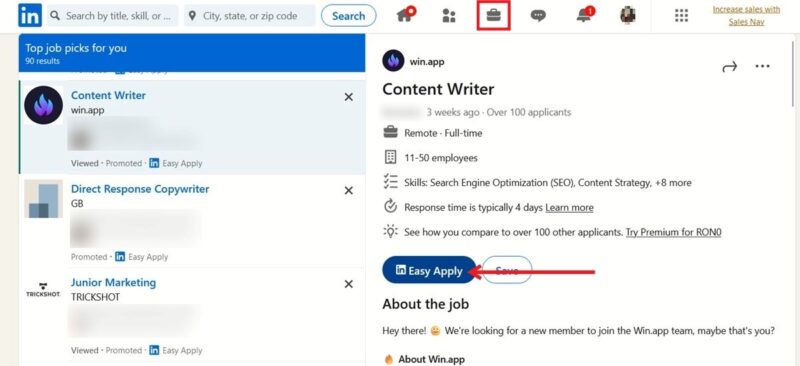Open the Direct Response Copywriter listing
The height and width of the screenshot is (366, 800).
click(140, 189)
